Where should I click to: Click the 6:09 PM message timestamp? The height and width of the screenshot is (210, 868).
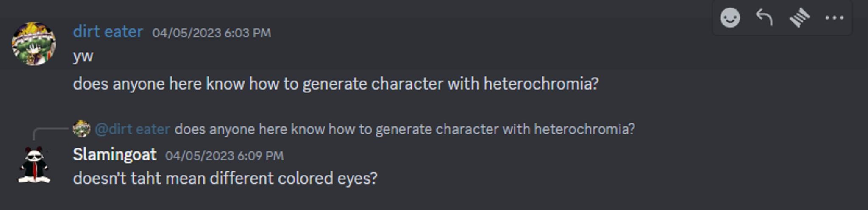tap(224, 156)
